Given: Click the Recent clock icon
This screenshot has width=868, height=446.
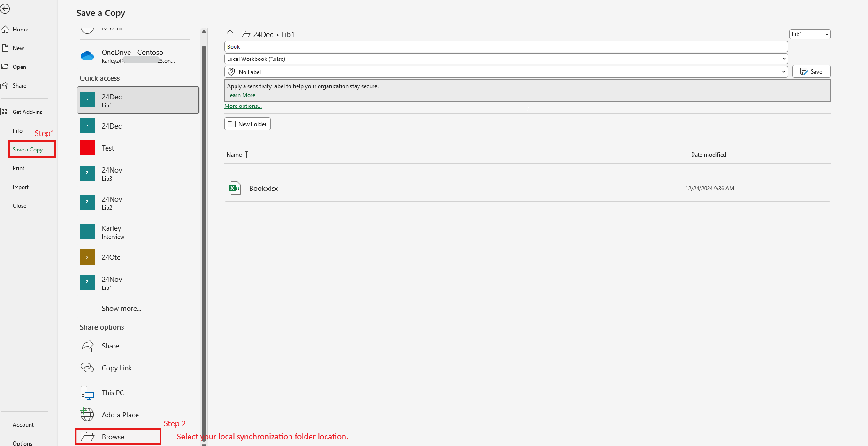Looking at the screenshot, I should tap(87, 30).
